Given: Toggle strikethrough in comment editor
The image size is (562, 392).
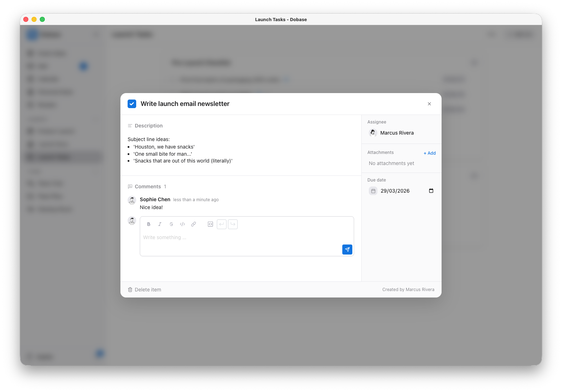Looking at the screenshot, I should click(x=171, y=224).
